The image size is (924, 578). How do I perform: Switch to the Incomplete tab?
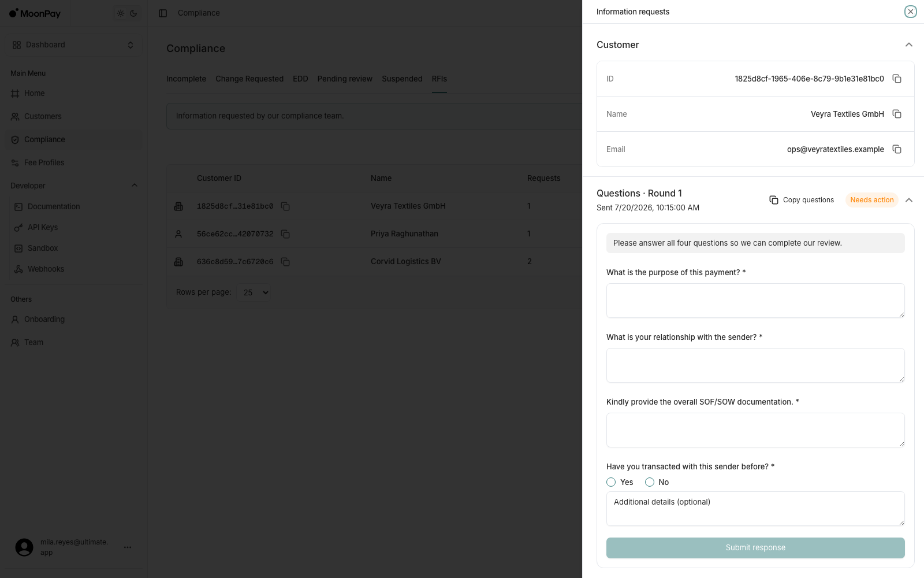point(186,79)
